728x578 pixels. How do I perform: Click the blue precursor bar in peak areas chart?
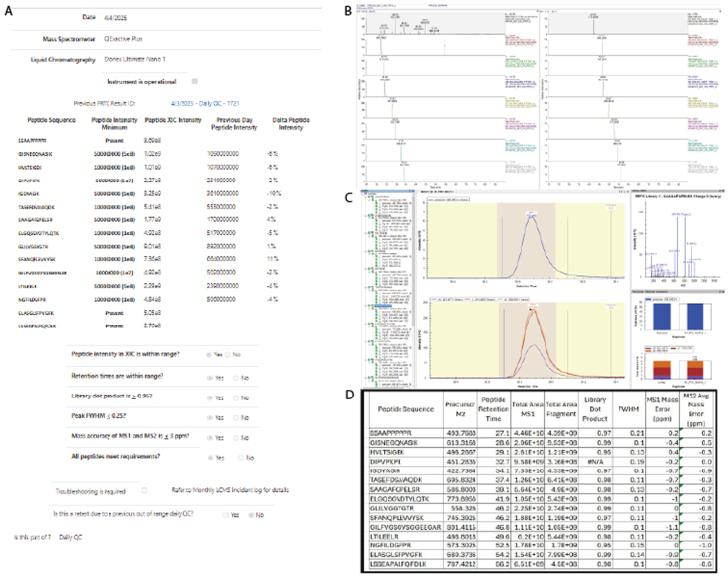point(662,317)
